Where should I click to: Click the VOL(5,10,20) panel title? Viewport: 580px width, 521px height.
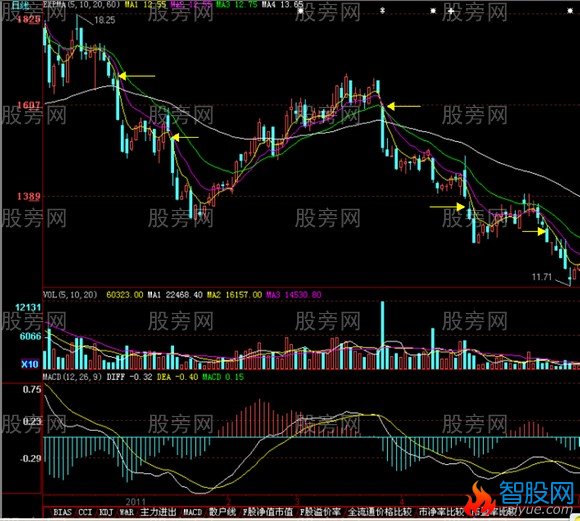[x=70, y=295]
